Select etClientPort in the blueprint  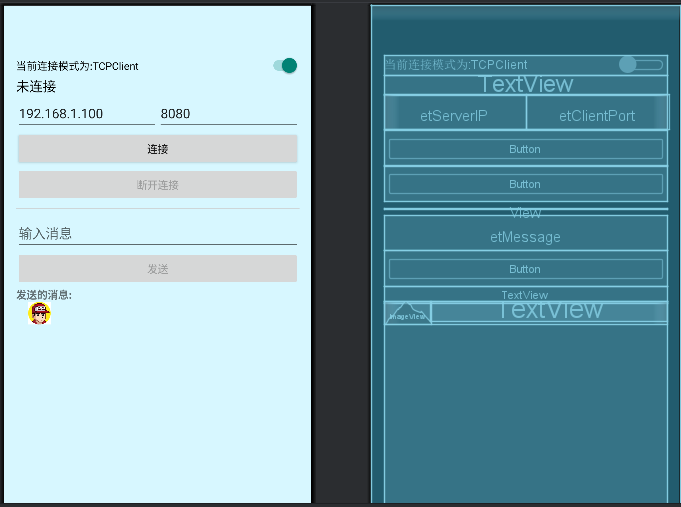click(x=598, y=113)
